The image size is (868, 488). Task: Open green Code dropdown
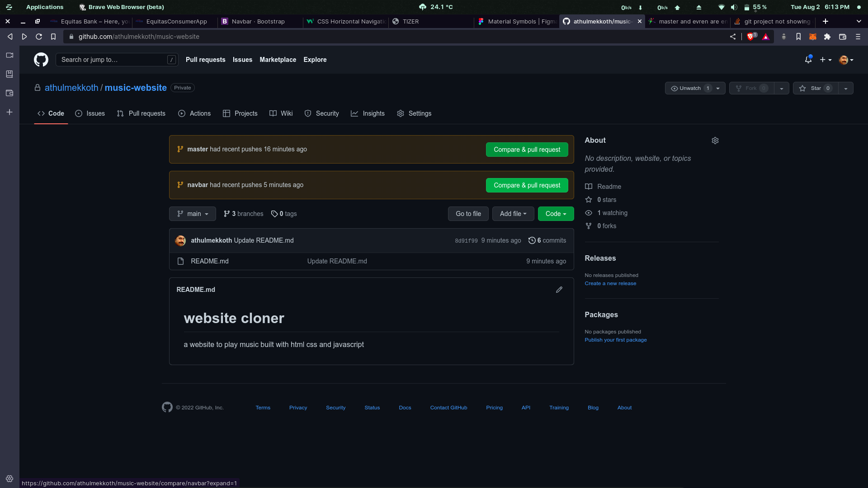556,214
